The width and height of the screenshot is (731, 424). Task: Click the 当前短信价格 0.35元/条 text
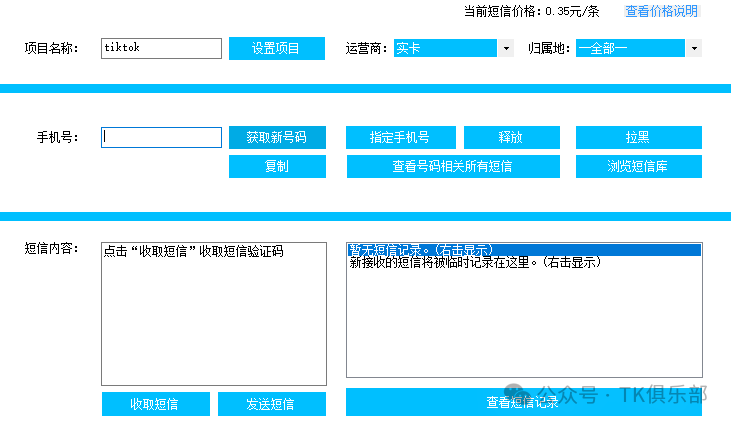531,11
